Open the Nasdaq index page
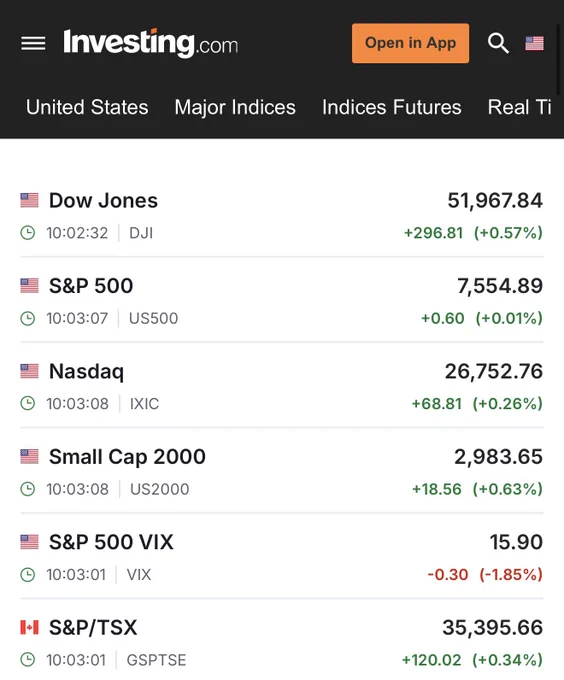This screenshot has height=680, width=564. (x=86, y=372)
